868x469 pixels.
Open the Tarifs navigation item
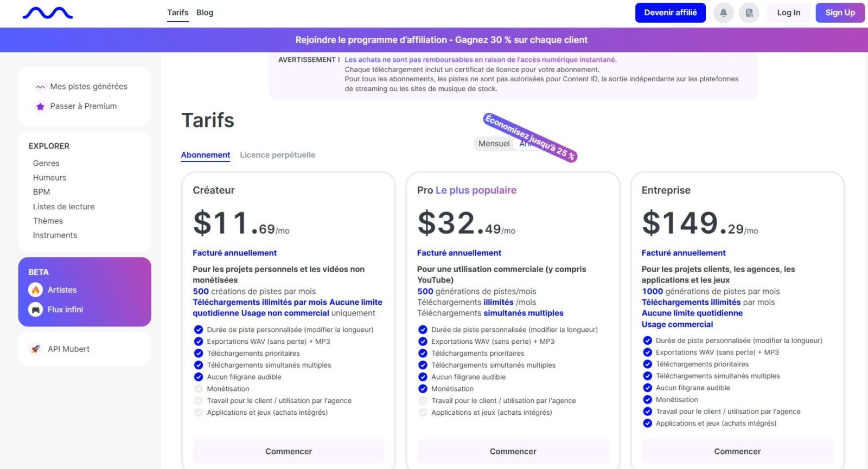click(177, 12)
